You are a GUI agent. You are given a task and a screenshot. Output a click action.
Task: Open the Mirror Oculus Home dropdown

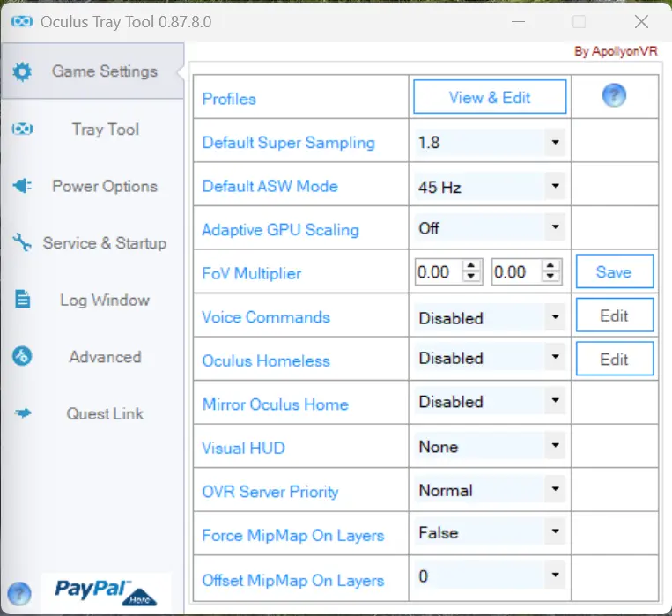click(555, 400)
